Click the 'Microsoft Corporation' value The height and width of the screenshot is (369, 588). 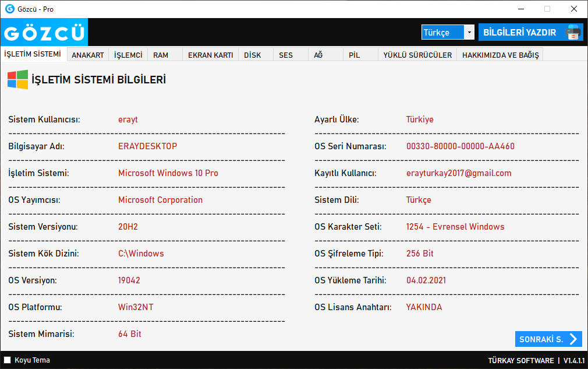(x=160, y=200)
